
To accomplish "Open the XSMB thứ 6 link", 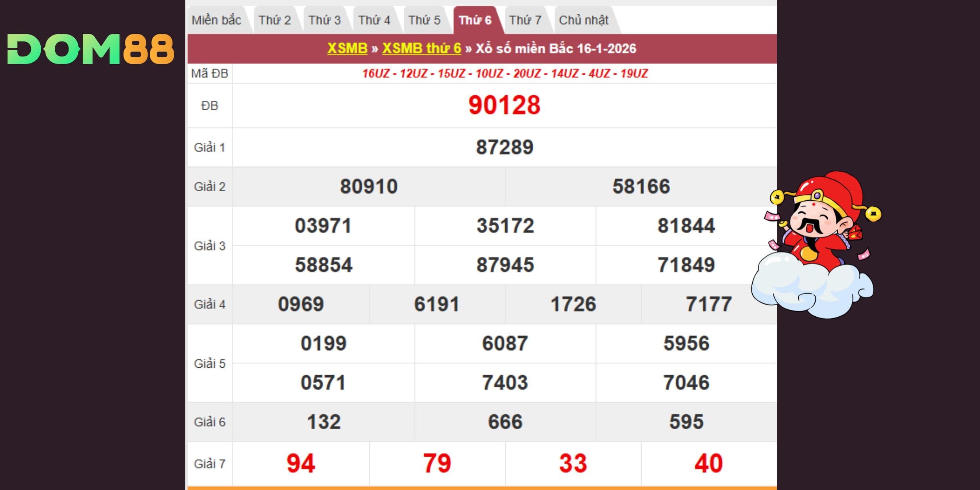I will 421,48.
